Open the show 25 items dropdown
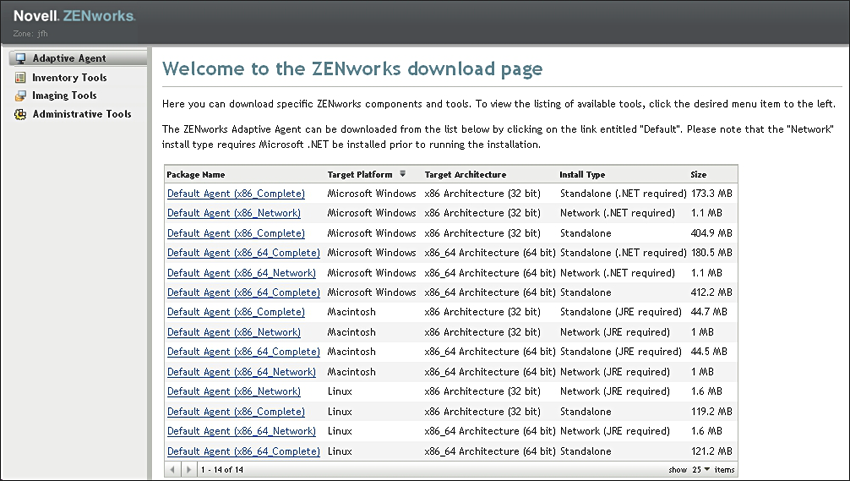Image resolution: width=850 pixels, height=481 pixels. pos(702,469)
